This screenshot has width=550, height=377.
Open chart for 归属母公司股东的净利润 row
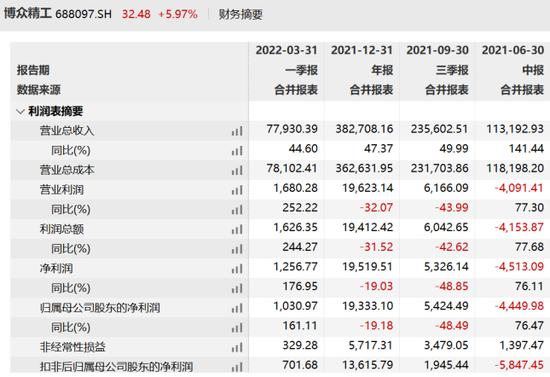pos(237,308)
